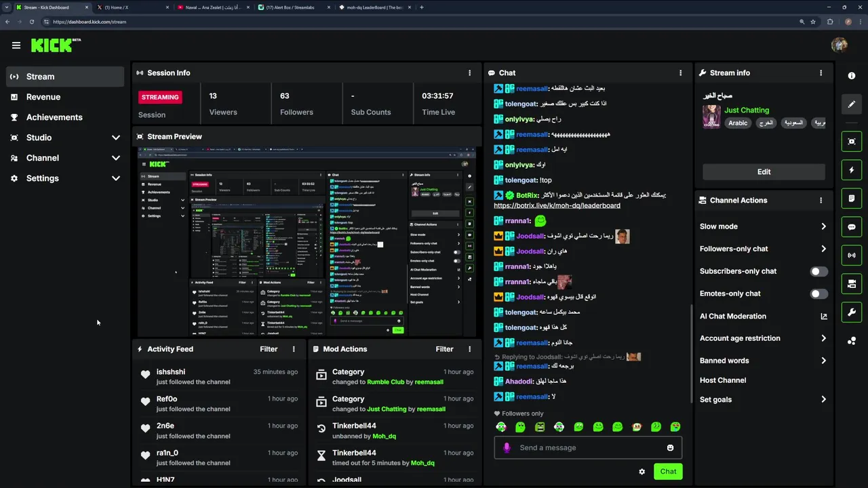
Task: Click the lightning bolt icon in right sidebar
Action: 852,169
